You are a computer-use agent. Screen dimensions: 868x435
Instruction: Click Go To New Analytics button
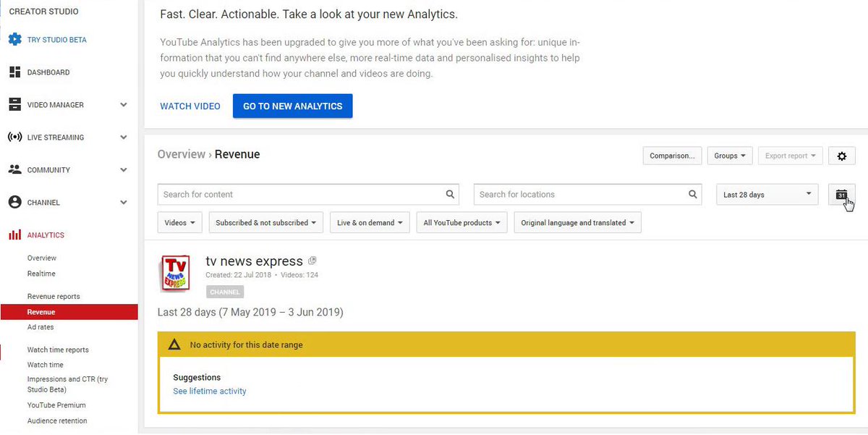point(293,106)
